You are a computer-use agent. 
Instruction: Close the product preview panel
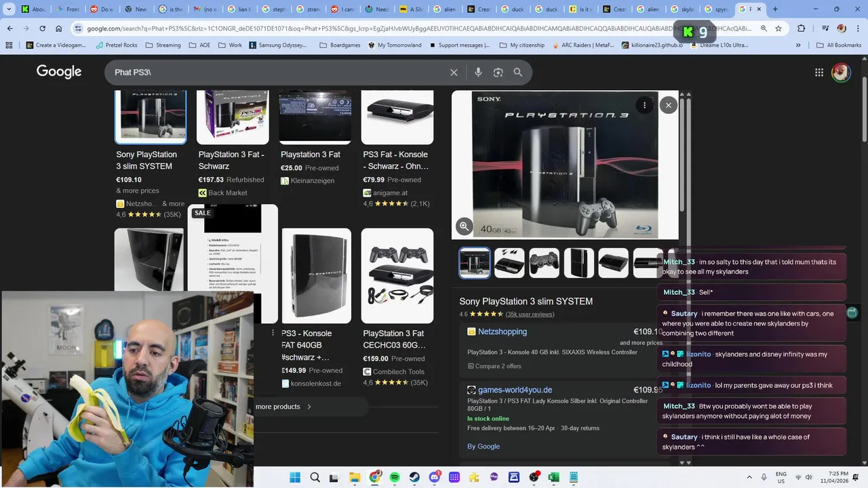668,105
